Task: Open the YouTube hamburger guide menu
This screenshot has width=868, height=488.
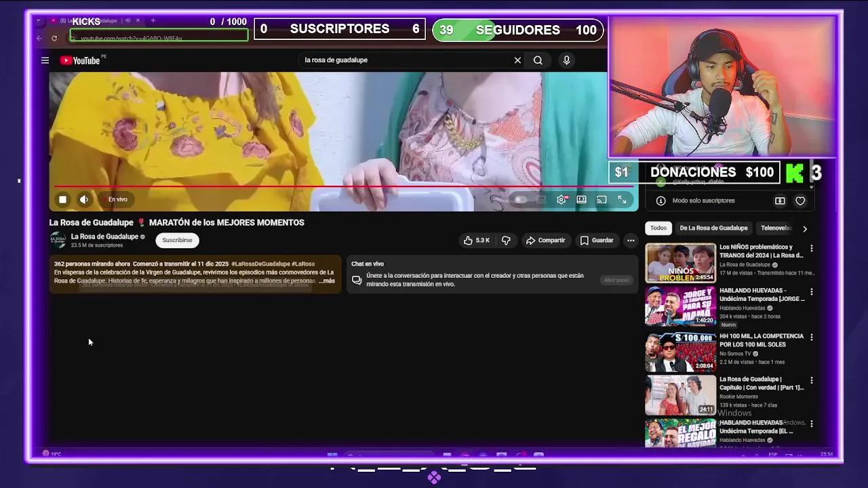Action: pyautogui.click(x=45, y=60)
